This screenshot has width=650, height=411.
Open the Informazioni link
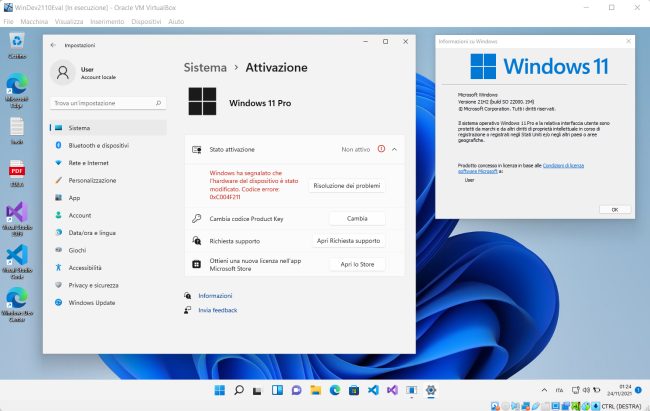(x=215, y=296)
